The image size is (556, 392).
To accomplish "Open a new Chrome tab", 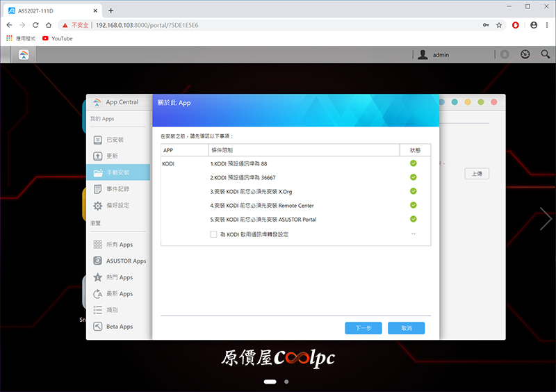I will pos(111,10).
